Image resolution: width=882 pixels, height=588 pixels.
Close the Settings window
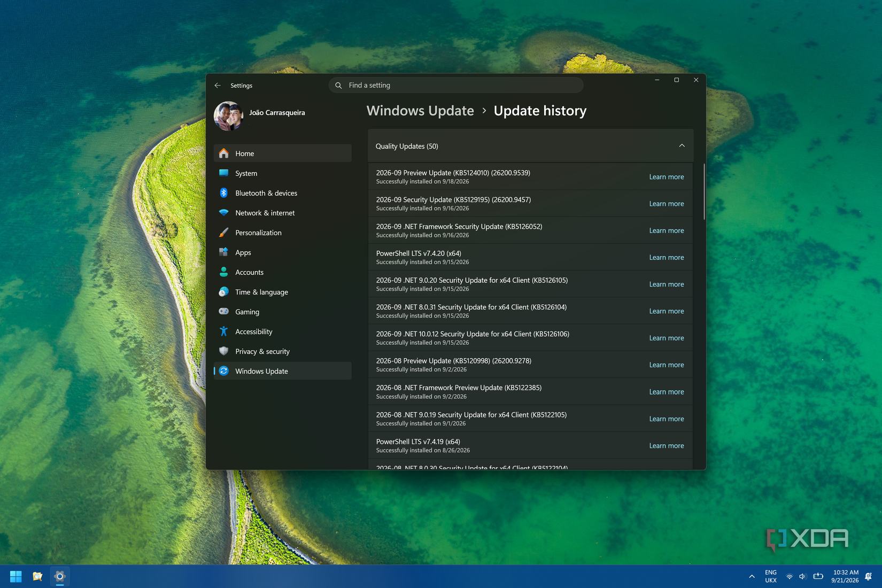(x=696, y=80)
